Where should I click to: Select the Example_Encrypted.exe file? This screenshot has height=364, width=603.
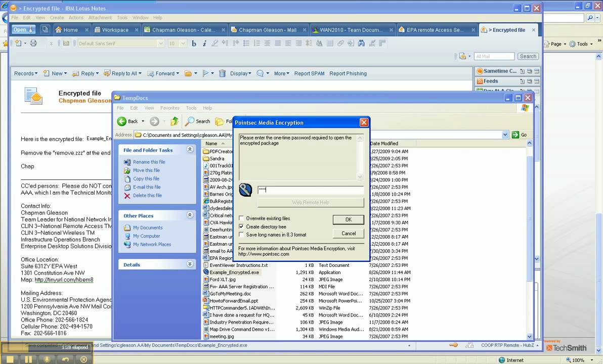pyautogui.click(x=234, y=272)
